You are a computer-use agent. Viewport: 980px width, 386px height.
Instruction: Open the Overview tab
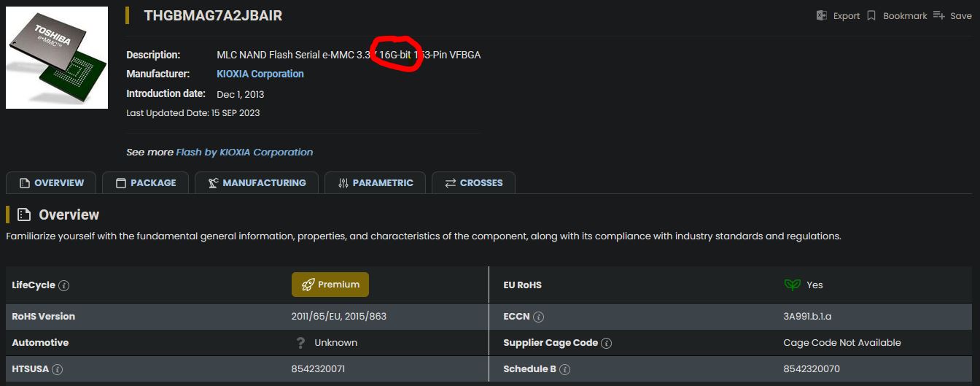coord(51,183)
